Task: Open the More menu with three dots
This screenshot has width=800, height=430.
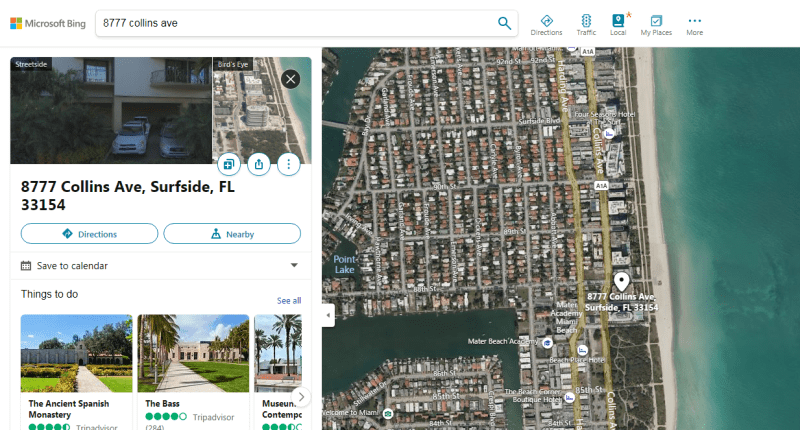Action: 694,25
